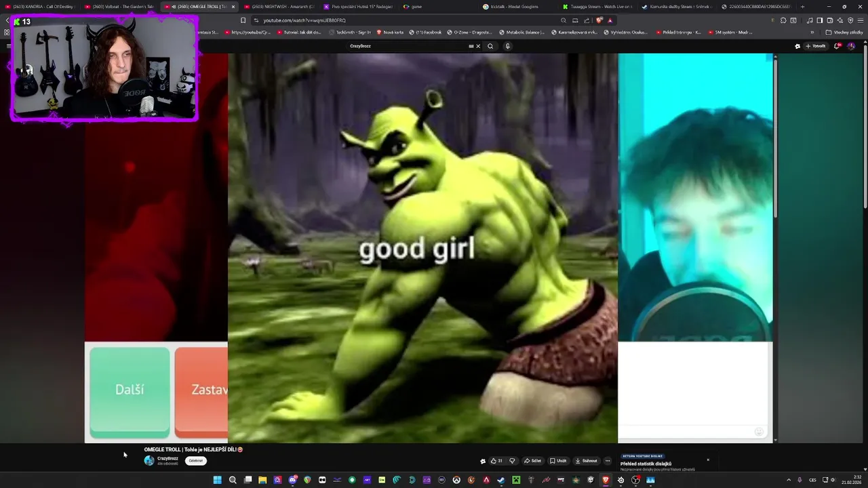Viewport: 868px width, 488px height.
Task: Open the Brave browser taskbar icon
Action: pyautogui.click(x=606, y=480)
